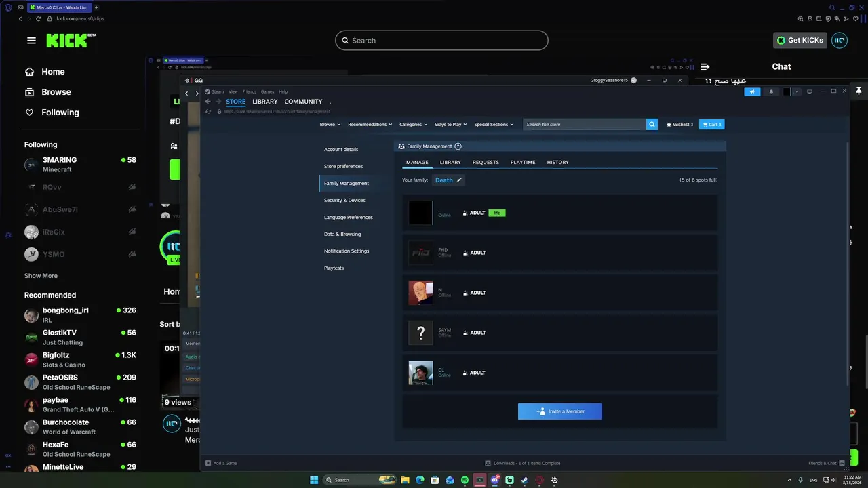
Task: Click the Search the store field
Action: pos(584,125)
